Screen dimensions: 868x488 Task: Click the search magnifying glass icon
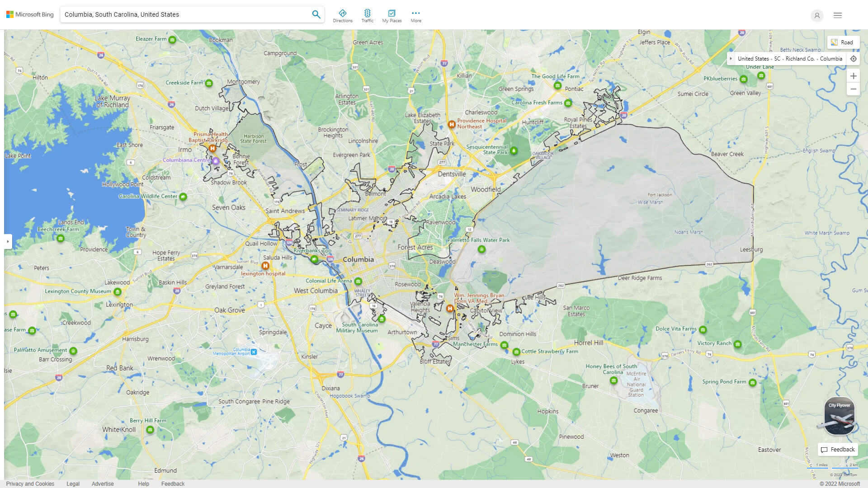click(x=316, y=14)
